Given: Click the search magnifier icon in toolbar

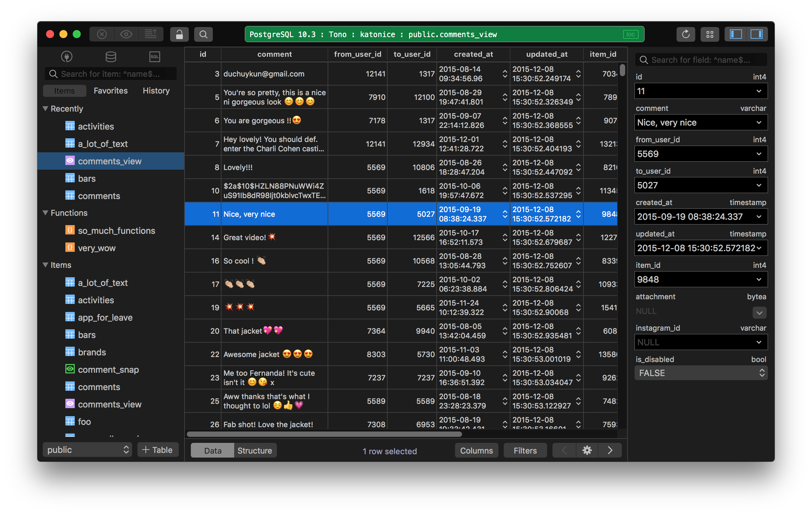Looking at the screenshot, I should [203, 34].
